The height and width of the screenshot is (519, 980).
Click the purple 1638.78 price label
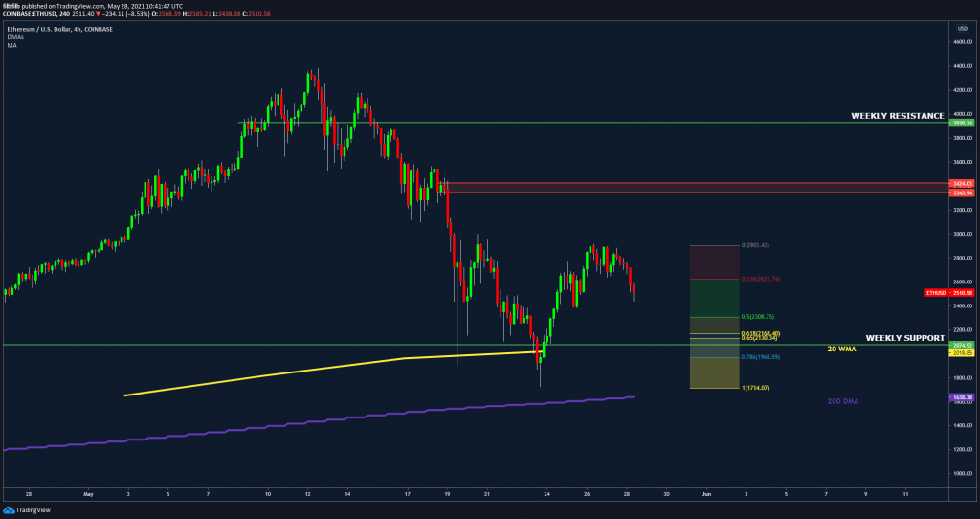962,396
